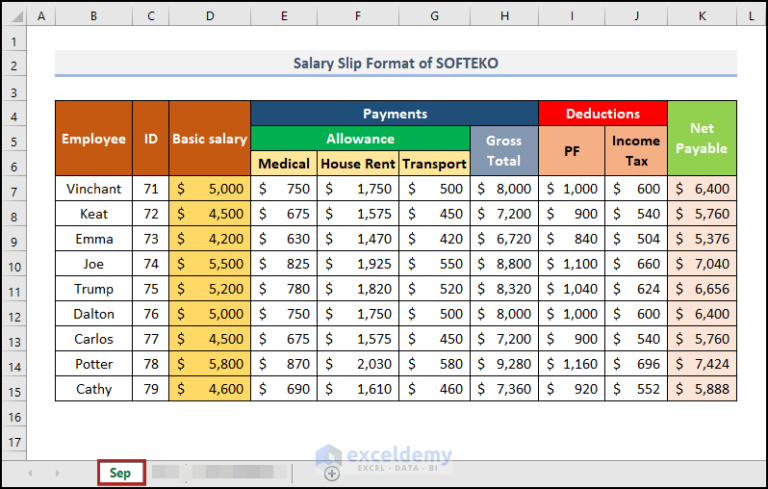The height and width of the screenshot is (489, 768).
Task: Select Cathy's net payable 5,888
Action: [x=702, y=389]
